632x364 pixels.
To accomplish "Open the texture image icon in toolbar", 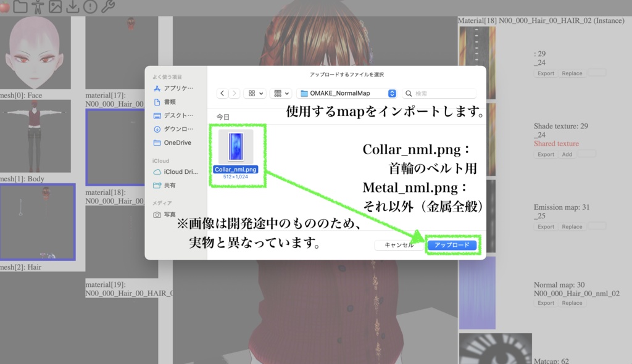I will click(x=56, y=7).
